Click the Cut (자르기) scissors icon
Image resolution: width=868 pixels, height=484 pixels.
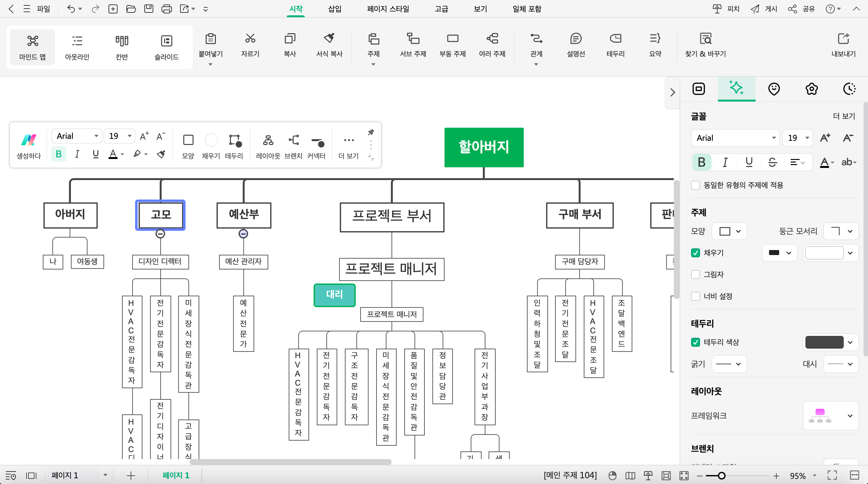[x=250, y=38]
